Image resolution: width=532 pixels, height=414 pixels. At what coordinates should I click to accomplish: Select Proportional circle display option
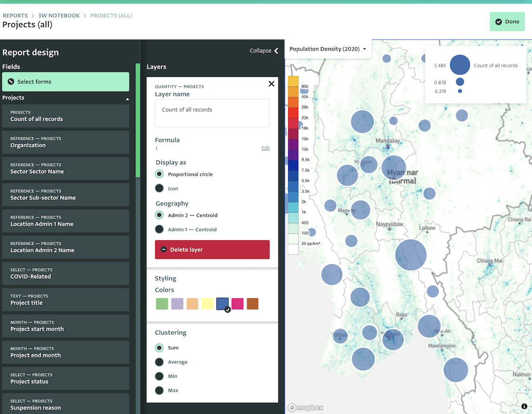[159, 174]
